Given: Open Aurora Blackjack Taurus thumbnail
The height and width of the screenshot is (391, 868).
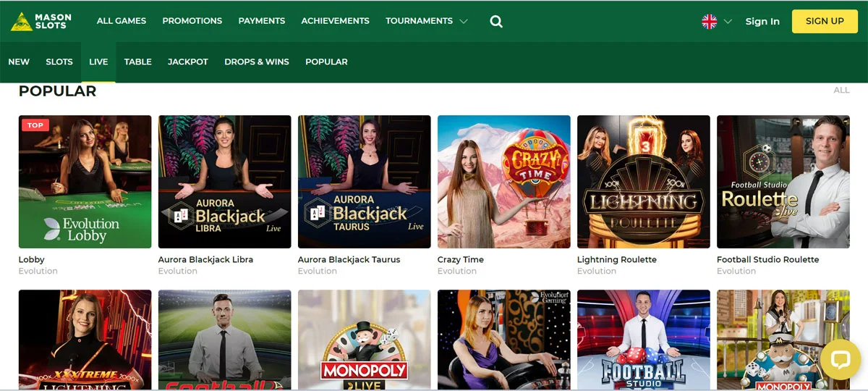Looking at the screenshot, I should pyautogui.click(x=365, y=182).
